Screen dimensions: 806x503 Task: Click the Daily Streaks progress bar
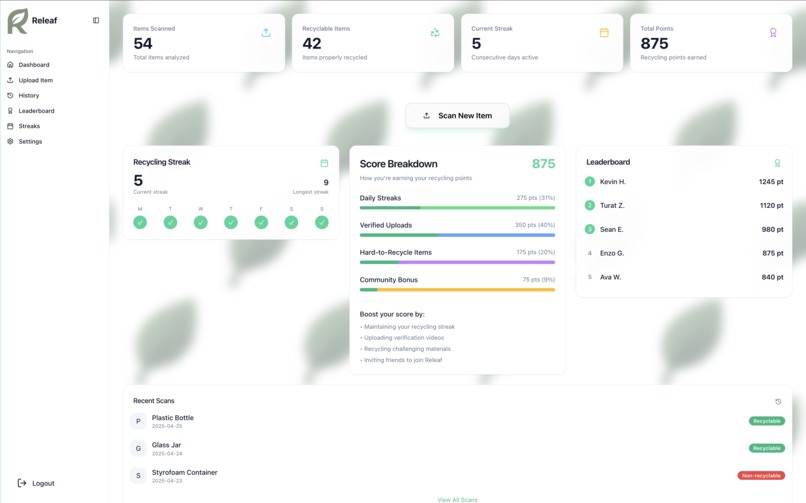(457, 208)
